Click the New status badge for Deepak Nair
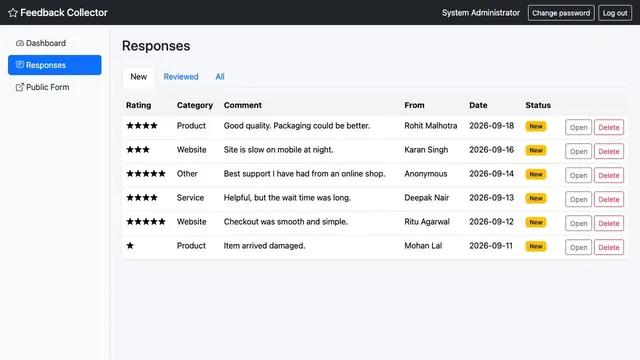 pyautogui.click(x=536, y=199)
